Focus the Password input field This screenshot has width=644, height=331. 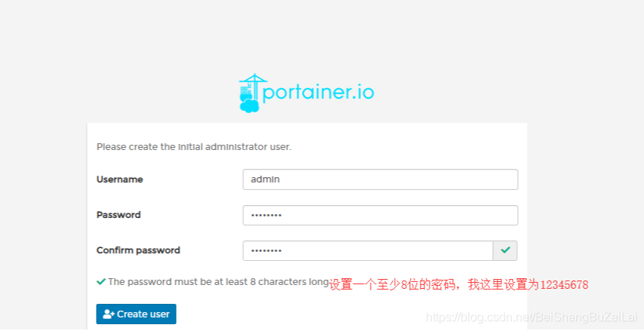(x=380, y=215)
